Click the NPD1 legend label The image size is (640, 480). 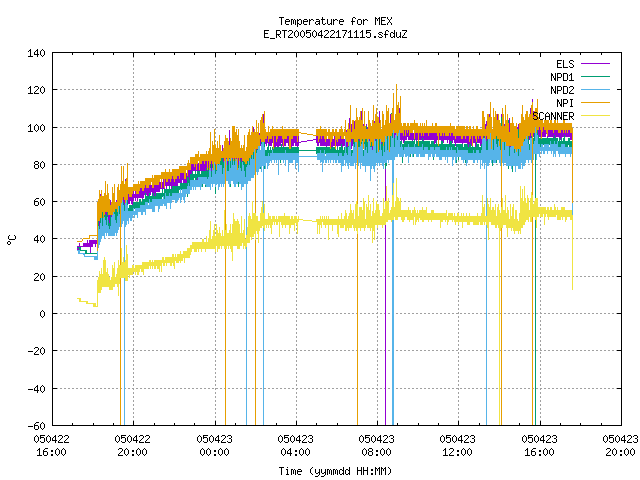coord(562,77)
